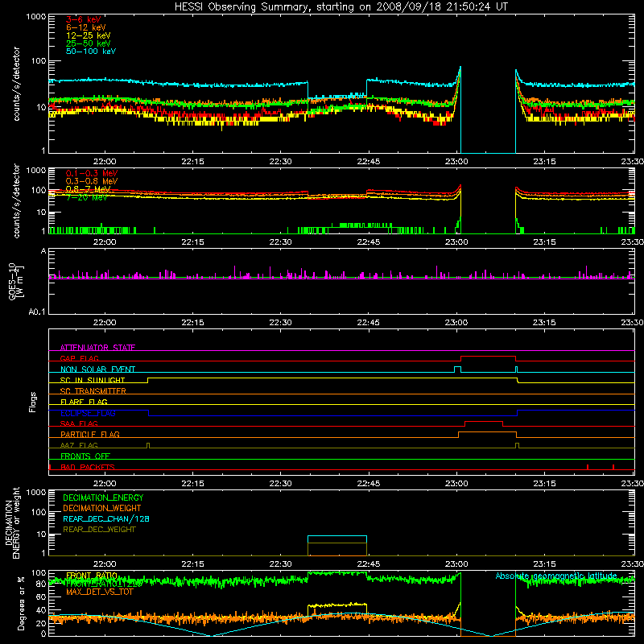Viewport: 644px width, 644px height.
Task: Select the REAR_DEC_WEIGHT legend entry
Action: point(99,530)
